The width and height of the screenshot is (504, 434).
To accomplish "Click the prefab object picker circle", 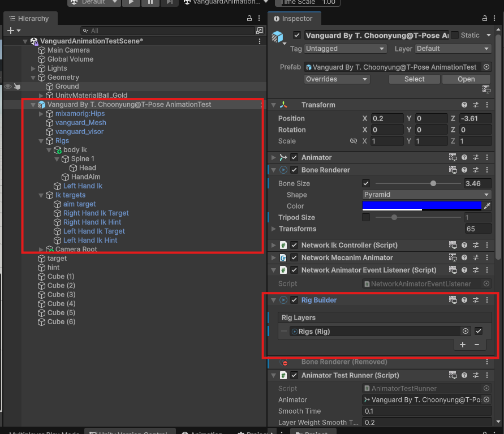I will coord(486,67).
